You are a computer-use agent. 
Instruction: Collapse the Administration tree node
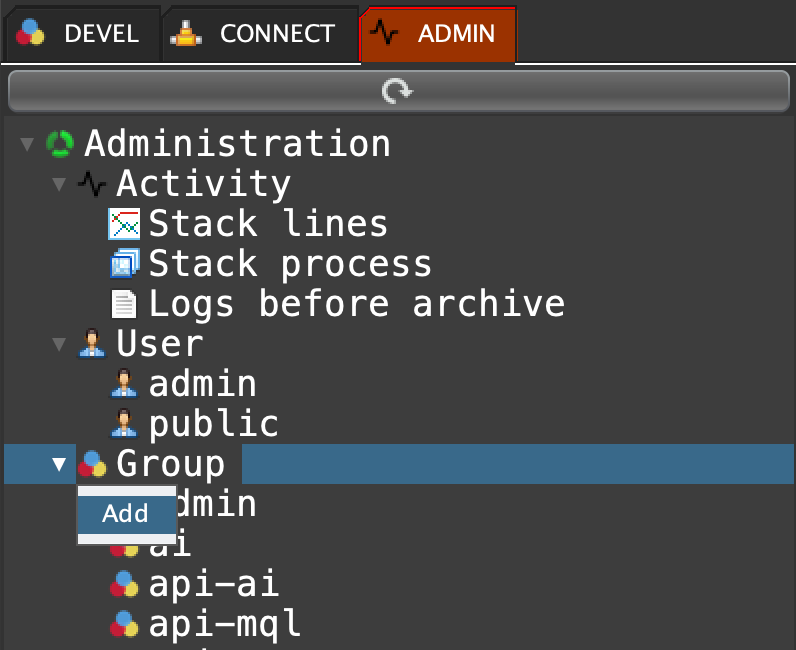tap(27, 144)
